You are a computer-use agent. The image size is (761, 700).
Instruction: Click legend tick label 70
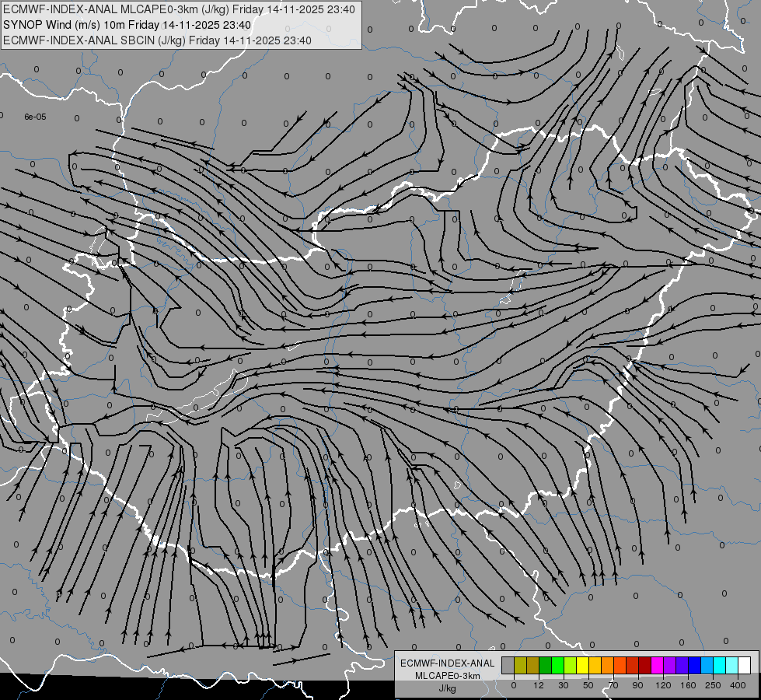(613, 685)
